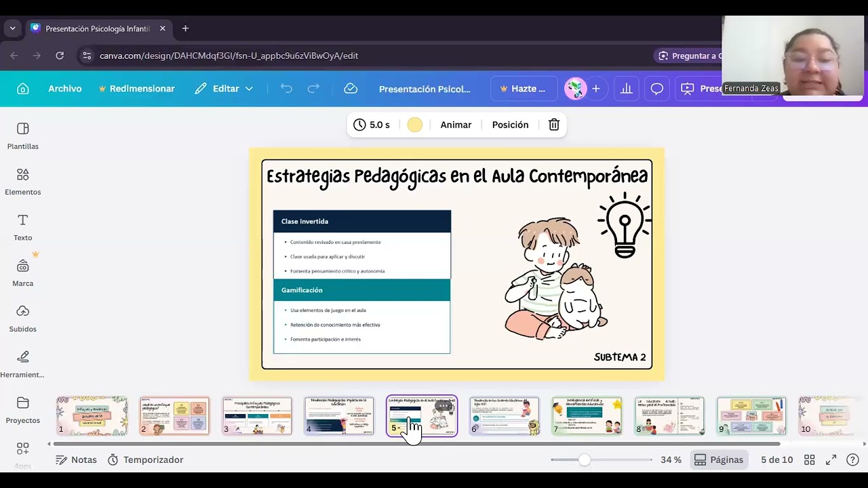Viewport: 868px width, 488px height.
Task: Select the children illustration on slide
Action: pyautogui.click(x=555, y=279)
